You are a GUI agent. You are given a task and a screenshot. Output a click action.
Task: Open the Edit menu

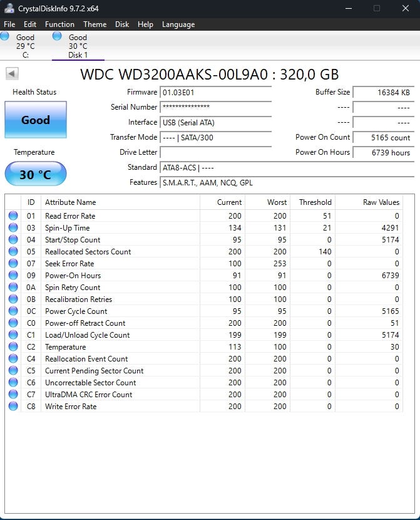[x=30, y=24]
